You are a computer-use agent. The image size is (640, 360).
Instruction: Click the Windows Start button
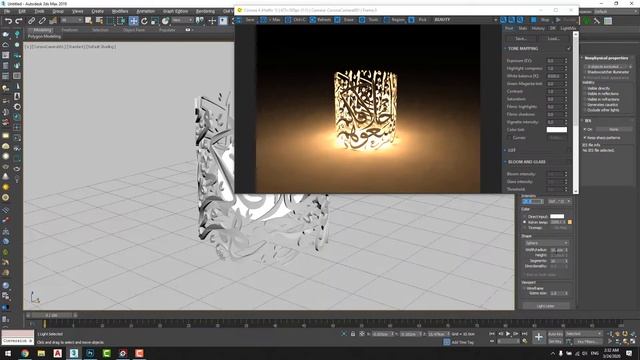pyautogui.click(x=8, y=353)
